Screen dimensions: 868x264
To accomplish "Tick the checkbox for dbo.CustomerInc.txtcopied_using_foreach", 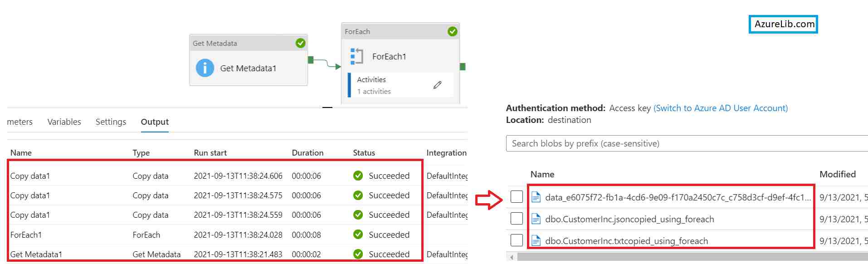I will (x=517, y=240).
